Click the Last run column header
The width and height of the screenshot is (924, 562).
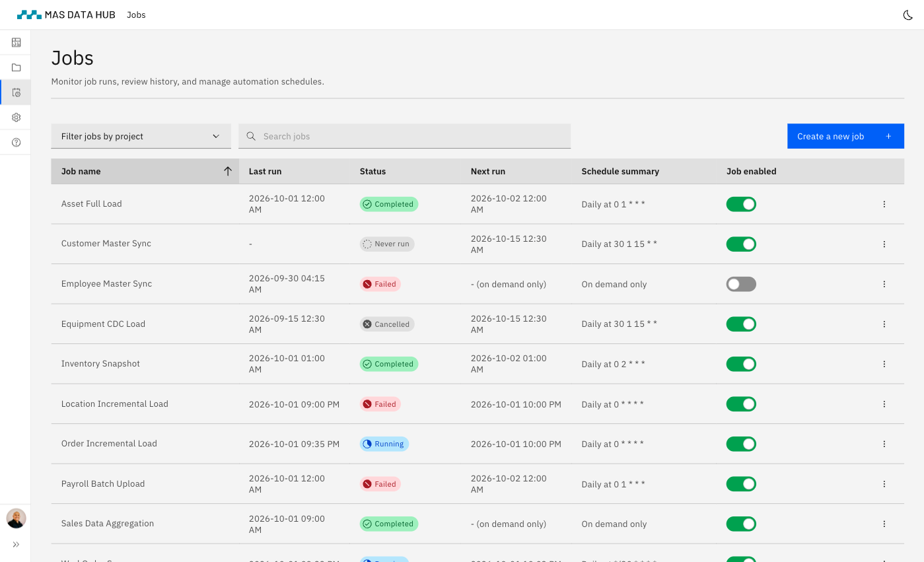265,171
